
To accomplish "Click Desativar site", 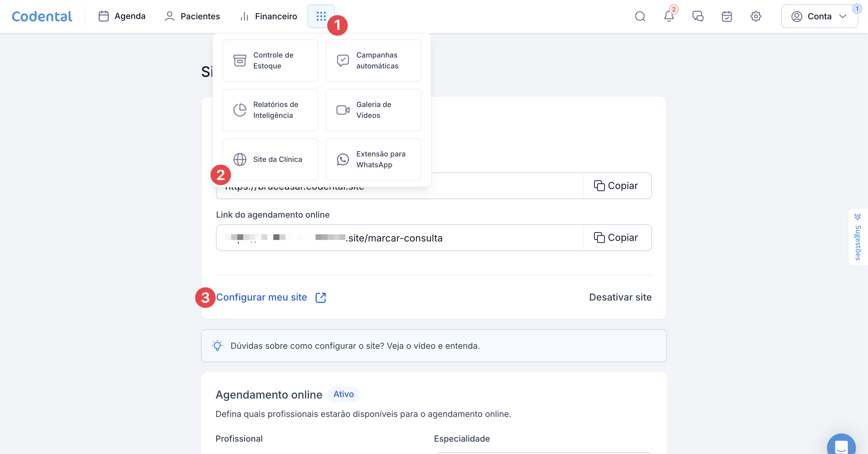I will click(620, 297).
